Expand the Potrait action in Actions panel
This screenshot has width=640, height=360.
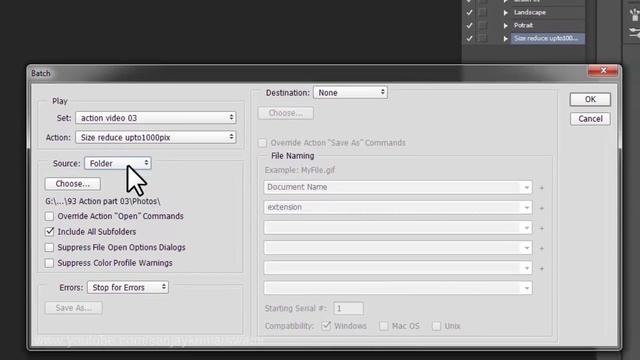pos(506,25)
